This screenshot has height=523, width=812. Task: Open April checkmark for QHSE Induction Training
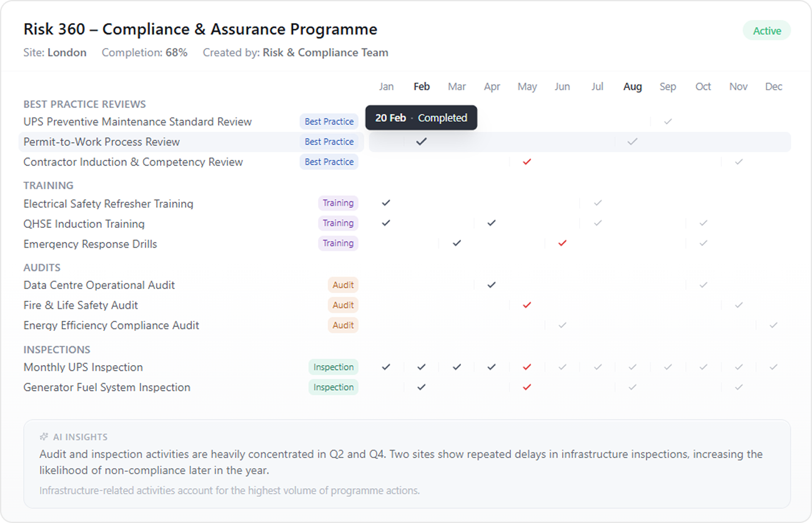492,223
